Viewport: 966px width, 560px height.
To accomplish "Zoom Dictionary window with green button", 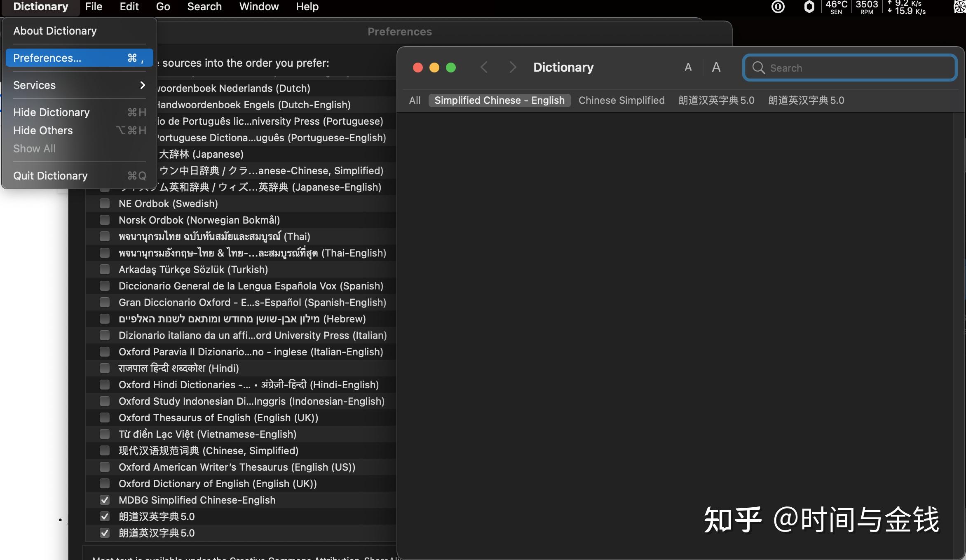I will pos(451,68).
